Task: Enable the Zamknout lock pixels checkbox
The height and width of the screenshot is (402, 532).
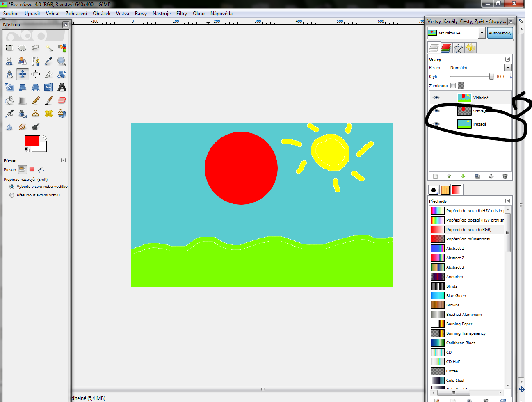Action: pyautogui.click(x=453, y=86)
